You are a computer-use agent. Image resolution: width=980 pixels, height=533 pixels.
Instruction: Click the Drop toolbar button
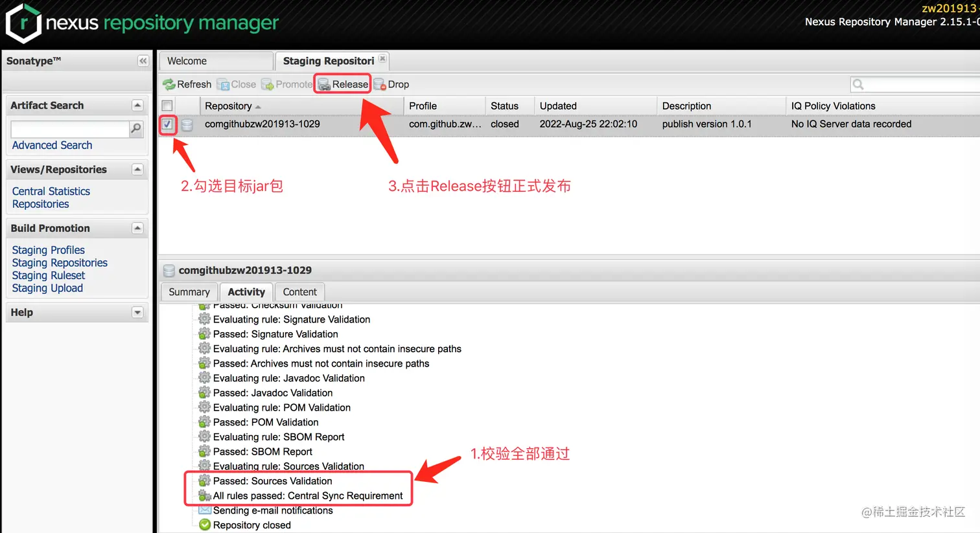(x=391, y=84)
